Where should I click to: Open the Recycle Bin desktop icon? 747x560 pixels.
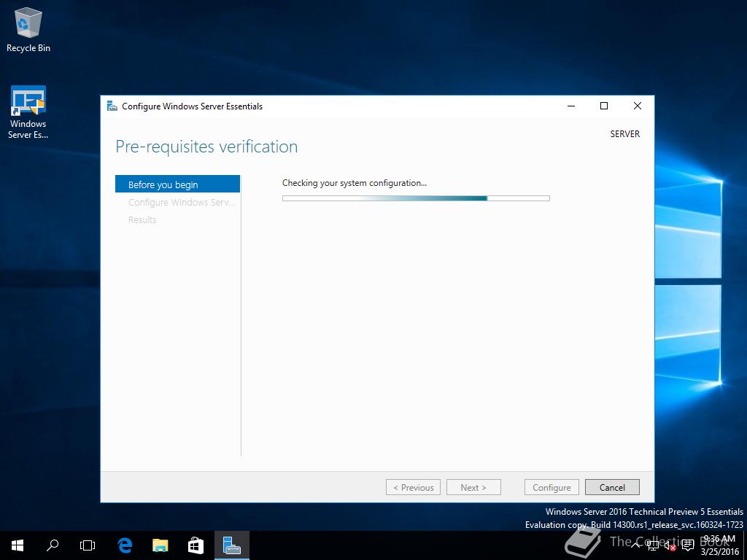[28, 29]
